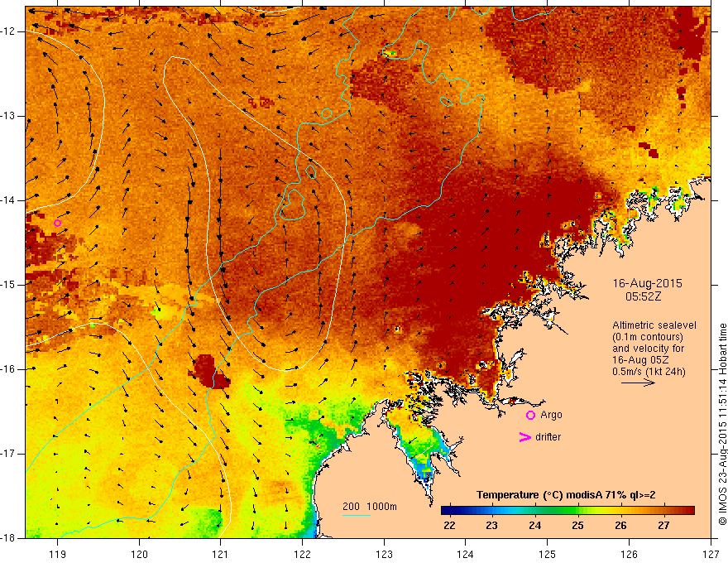Click the color bar label '25'
This screenshot has height=563, width=728.
pos(577,526)
